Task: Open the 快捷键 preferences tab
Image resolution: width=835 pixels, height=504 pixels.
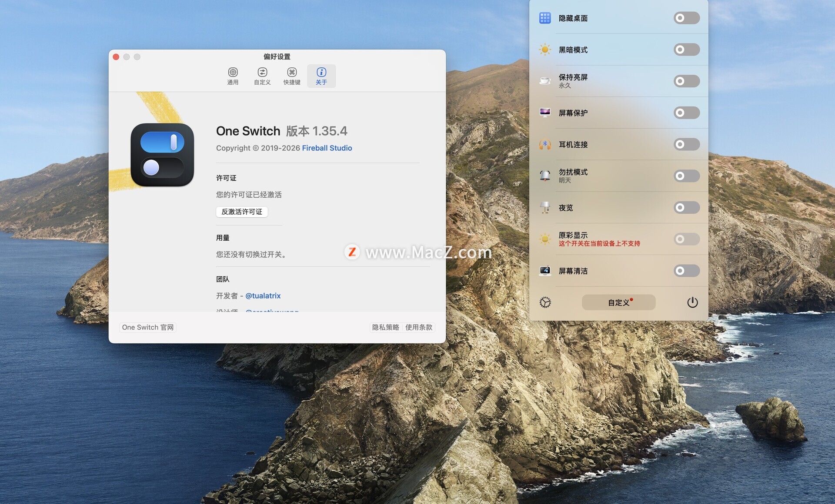Action: (x=292, y=76)
